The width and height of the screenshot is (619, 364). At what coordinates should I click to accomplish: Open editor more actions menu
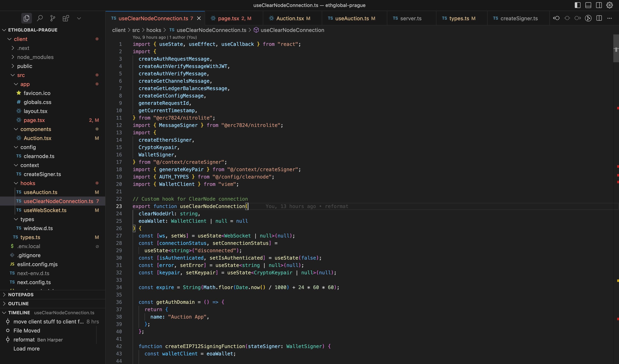609,18
